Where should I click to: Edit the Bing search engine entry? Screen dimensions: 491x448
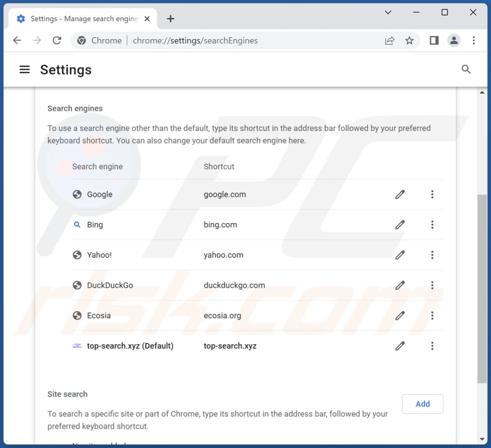pyautogui.click(x=400, y=225)
